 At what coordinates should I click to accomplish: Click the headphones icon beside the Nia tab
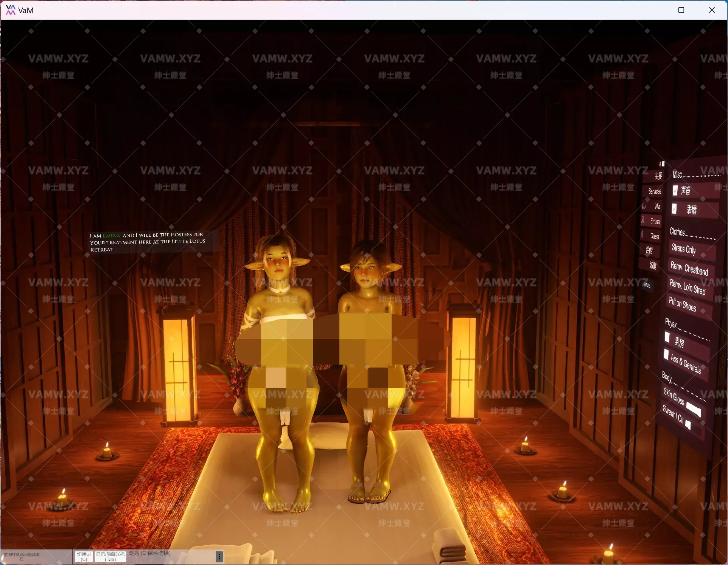644,206
